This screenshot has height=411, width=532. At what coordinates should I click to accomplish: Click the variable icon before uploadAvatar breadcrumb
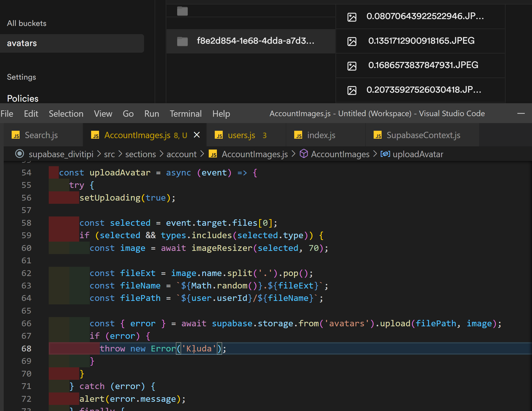pos(385,154)
